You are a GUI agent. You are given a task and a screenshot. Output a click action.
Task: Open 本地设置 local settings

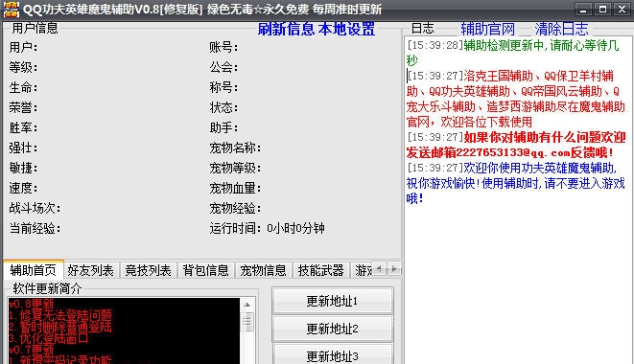(x=346, y=29)
